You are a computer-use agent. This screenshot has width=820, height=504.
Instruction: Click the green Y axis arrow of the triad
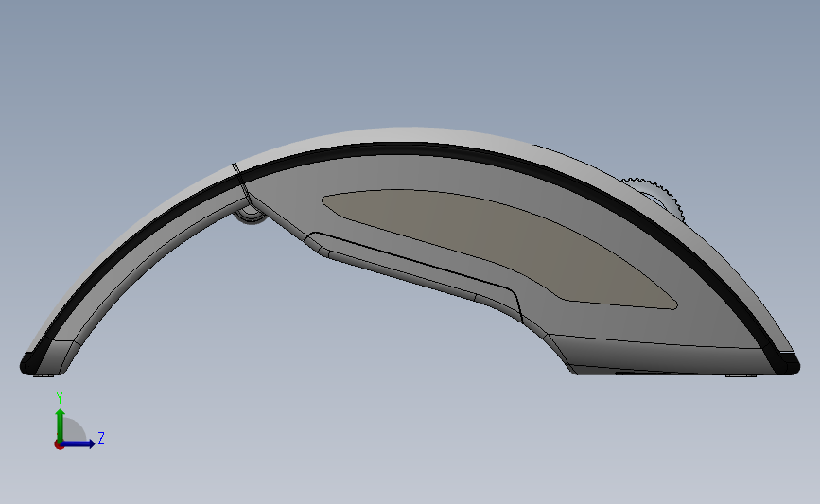pos(61,425)
